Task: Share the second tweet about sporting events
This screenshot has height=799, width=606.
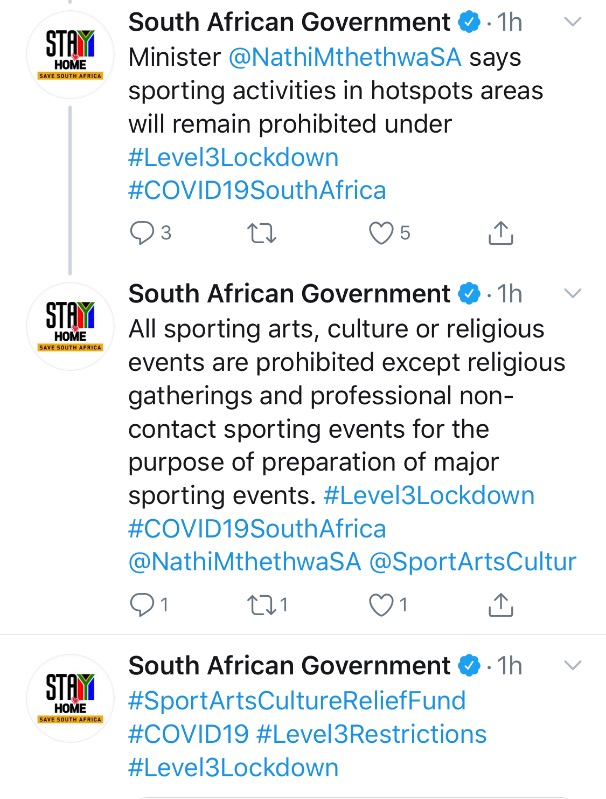Action: coord(500,604)
